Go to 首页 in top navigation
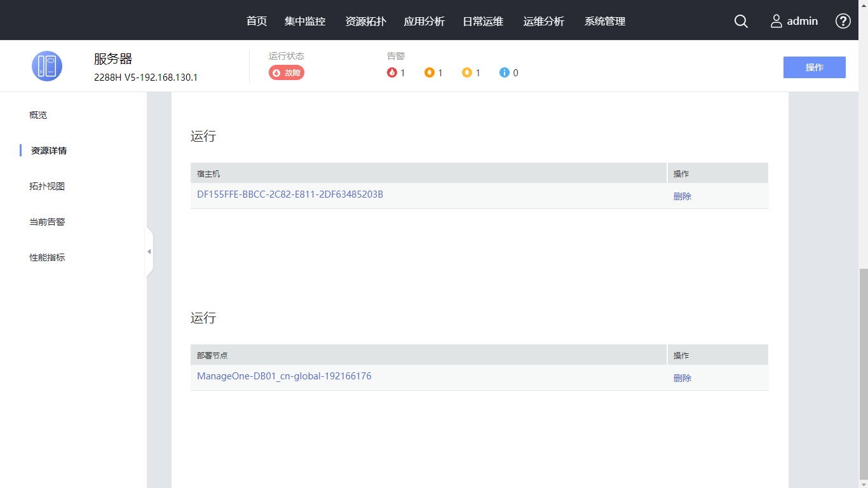Image resolution: width=868 pixels, height=488 pixels. [257, 21]
